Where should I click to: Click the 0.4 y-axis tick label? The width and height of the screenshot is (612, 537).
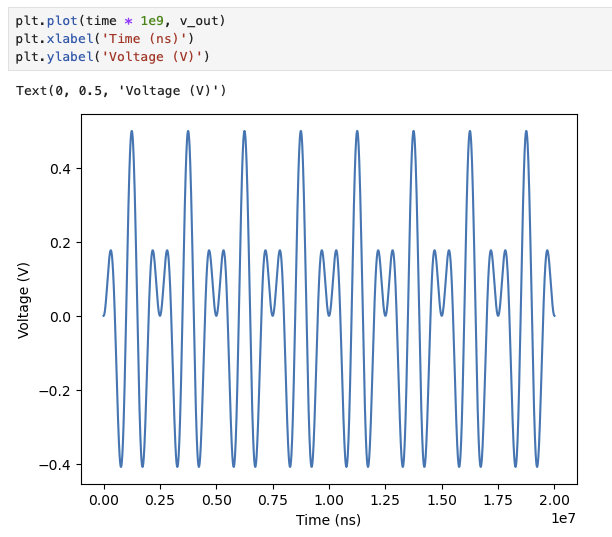(x=62, y=169)
